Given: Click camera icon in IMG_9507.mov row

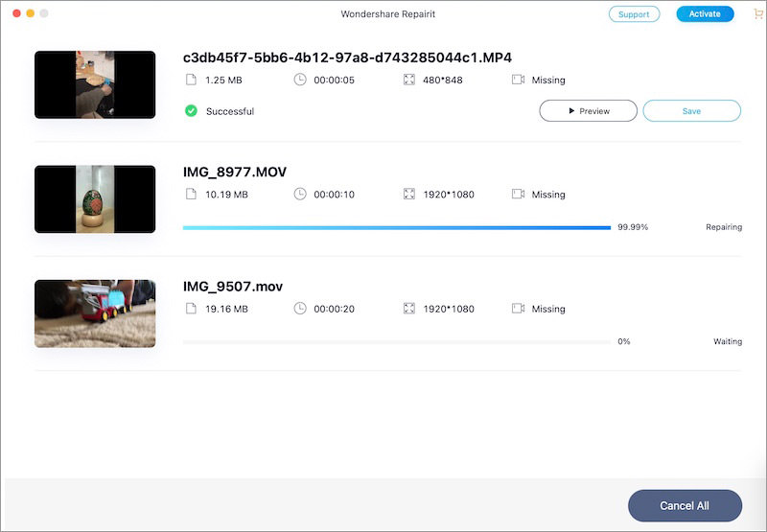Looking at the screenshot, I should click(518, 309).
